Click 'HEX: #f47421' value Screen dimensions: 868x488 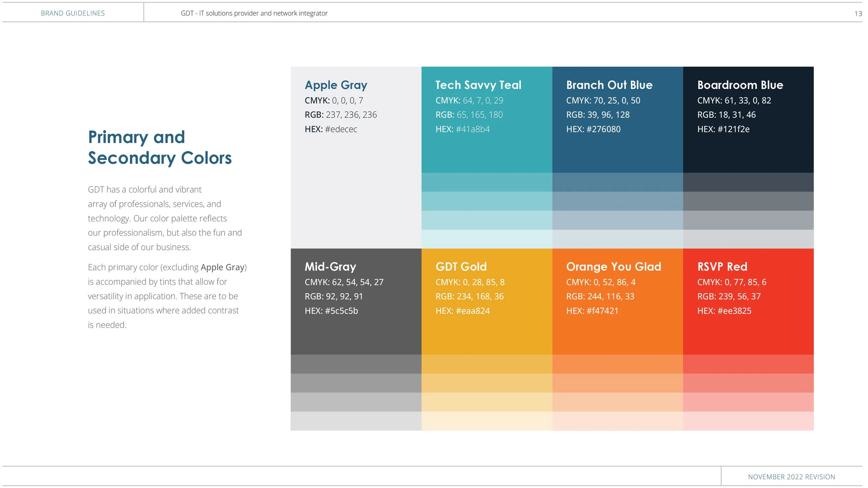[592, 311]
